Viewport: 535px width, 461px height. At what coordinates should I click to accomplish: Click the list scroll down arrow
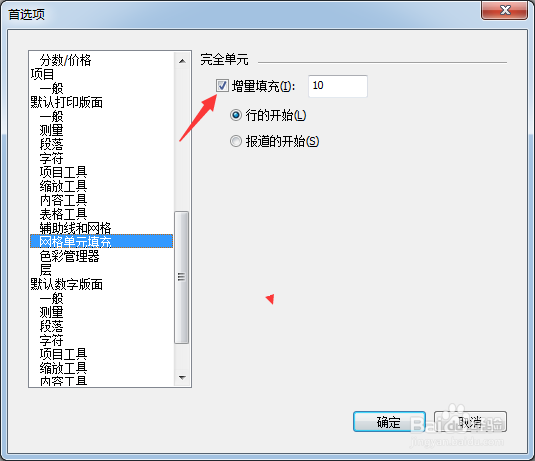tap(182, 377)
